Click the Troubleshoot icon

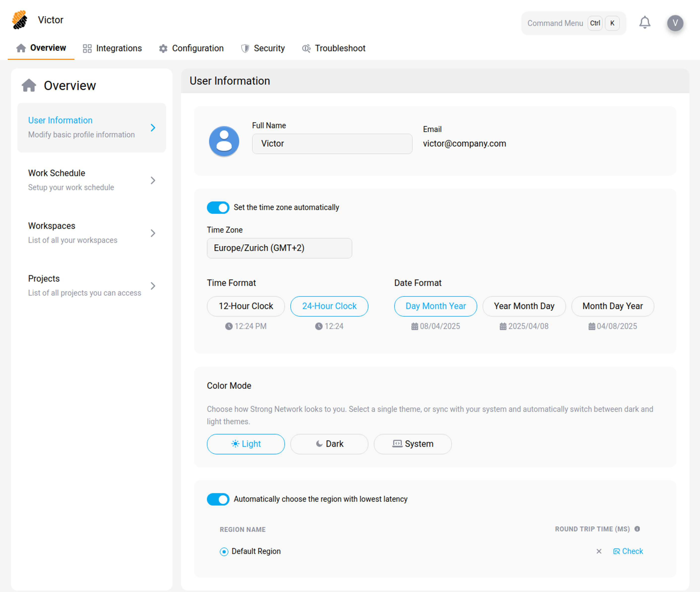point(306,48)
